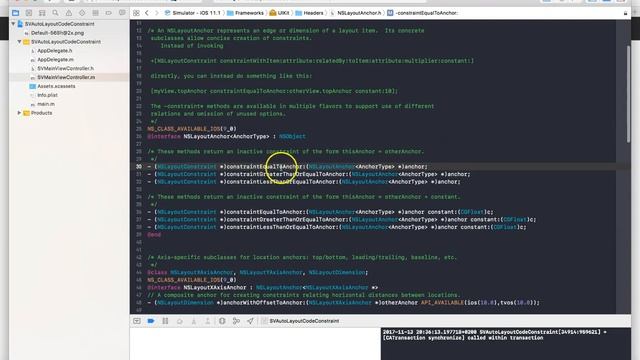Click Frameworks breadcrumb in jump bar
Screen dimensions: 640x360
249,13
